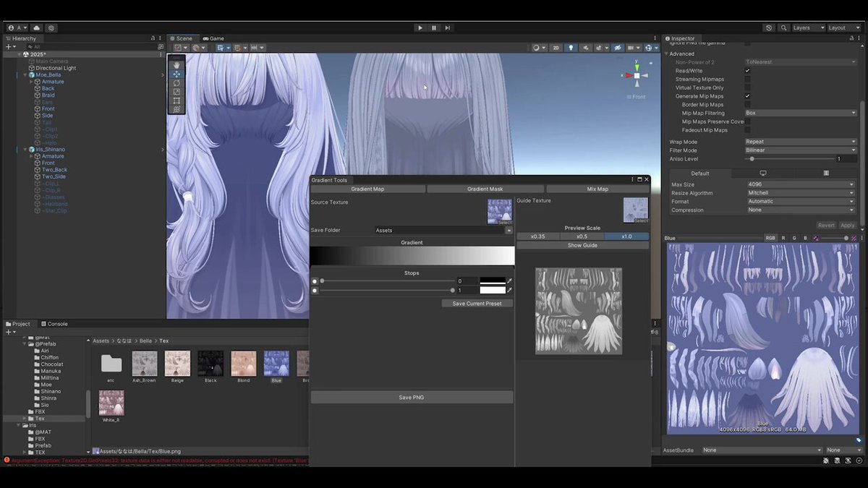Select the Move tool in Scene overlay
The width and height of the screenshot is (868, 488).
click(176, 74)
